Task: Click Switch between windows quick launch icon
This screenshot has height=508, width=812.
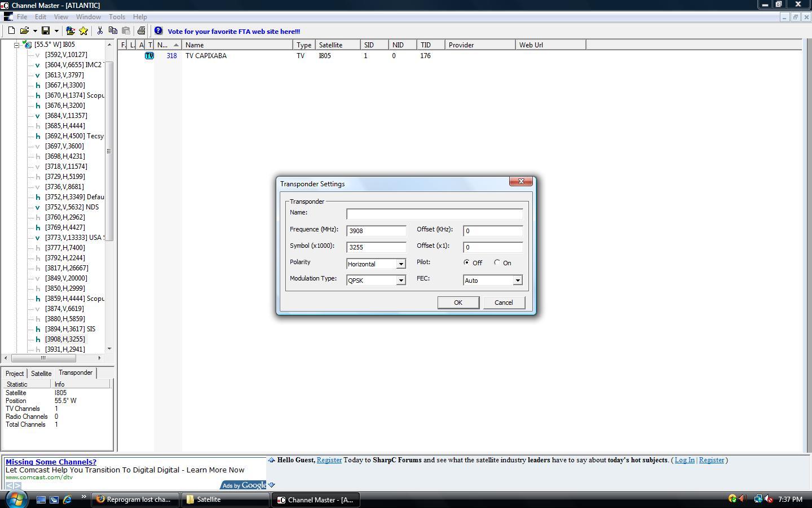Action: coord(54,500)
